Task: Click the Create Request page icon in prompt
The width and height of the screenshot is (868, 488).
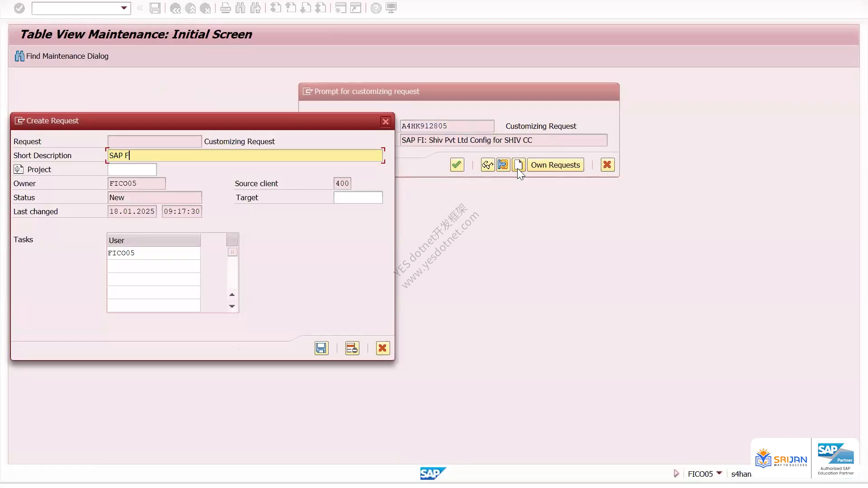Action: [518, 165]
